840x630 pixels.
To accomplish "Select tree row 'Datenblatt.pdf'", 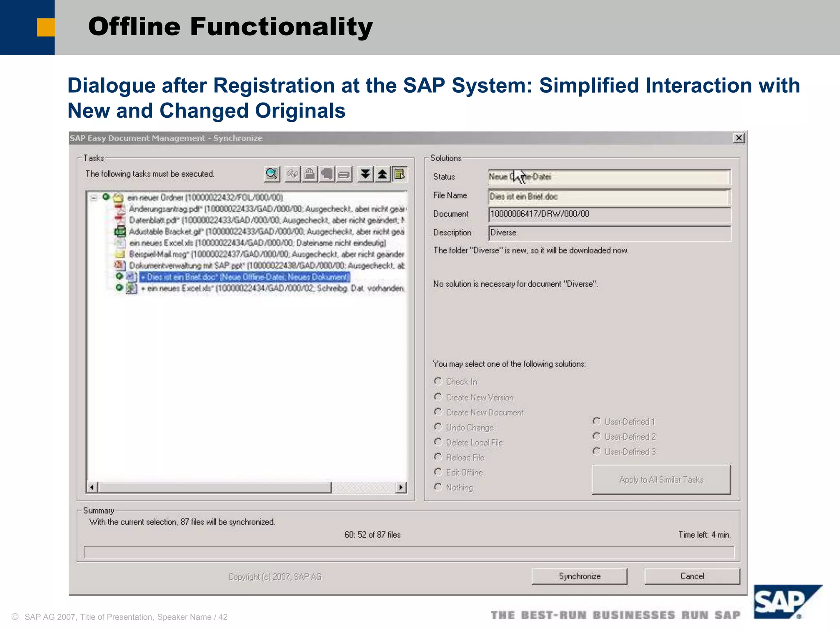I will click(267, 220).
